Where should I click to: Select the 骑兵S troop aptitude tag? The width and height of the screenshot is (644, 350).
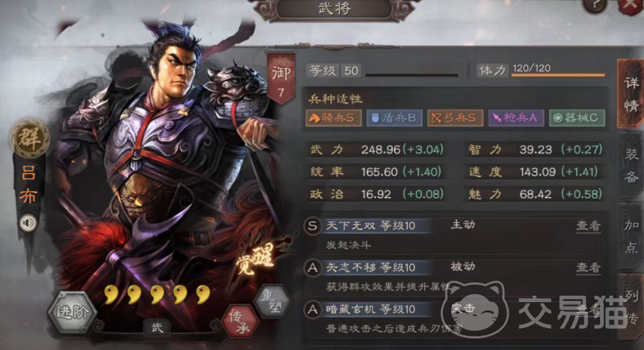click(x=333, y=118)
